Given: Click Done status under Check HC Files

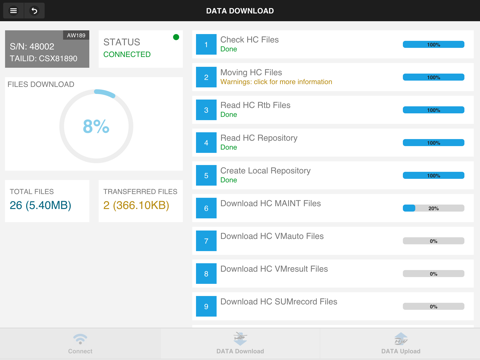Looking at the screenshot, I should 229,49.
